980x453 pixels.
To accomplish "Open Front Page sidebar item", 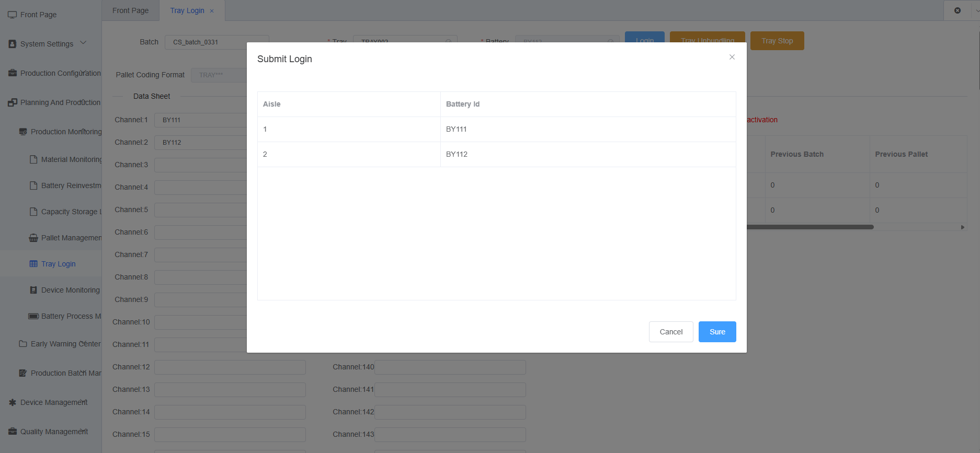I will coord(51,15).
